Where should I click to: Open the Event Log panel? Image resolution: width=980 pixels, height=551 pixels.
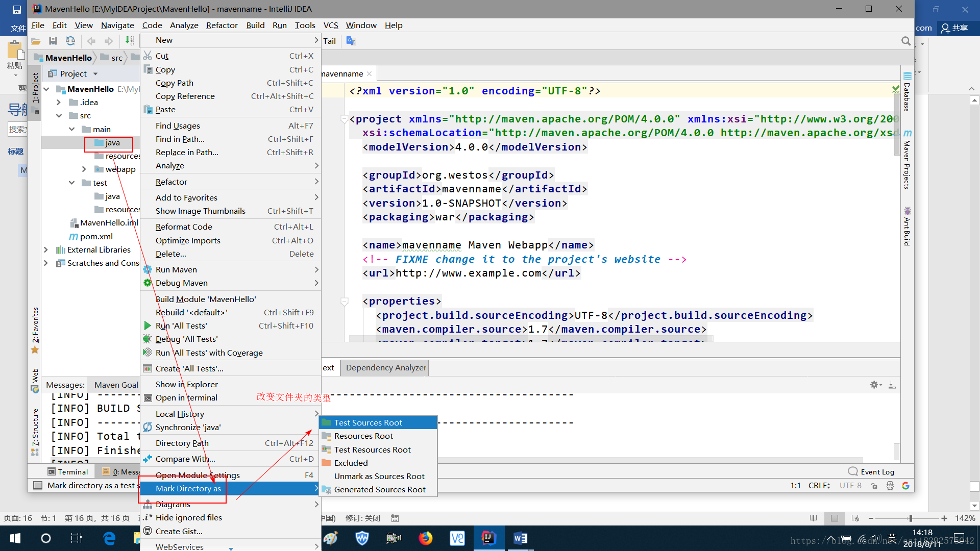pyautogui.click(x=871, y=472)
